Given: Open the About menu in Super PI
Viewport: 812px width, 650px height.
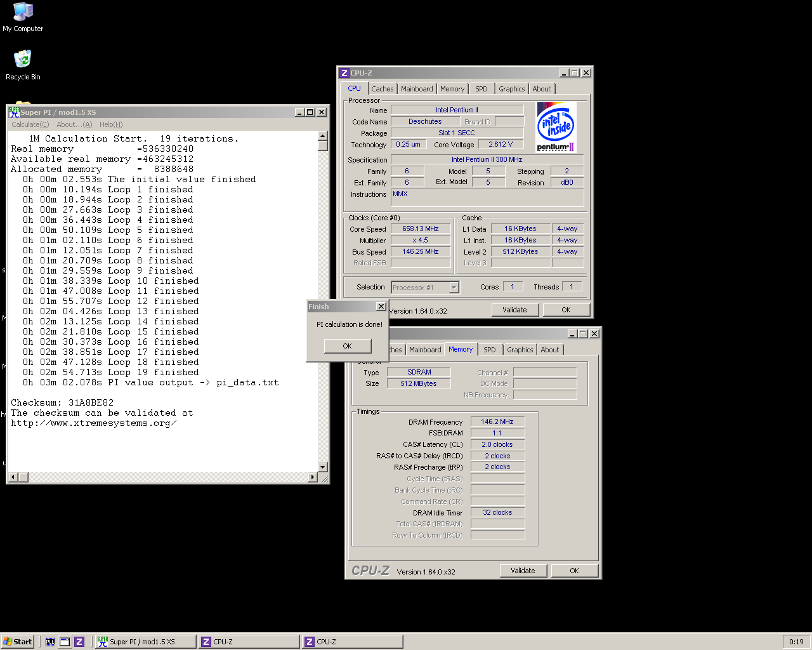Looking at the screenshot, I should 74,124.
